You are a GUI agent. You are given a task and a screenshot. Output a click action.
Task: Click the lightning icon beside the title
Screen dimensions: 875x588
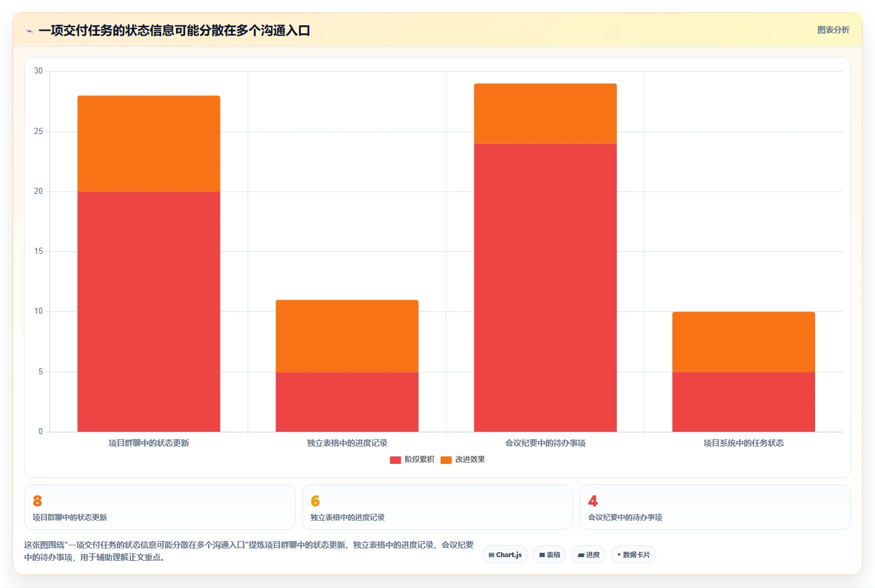pyautogui.click(x=29, y=31)
